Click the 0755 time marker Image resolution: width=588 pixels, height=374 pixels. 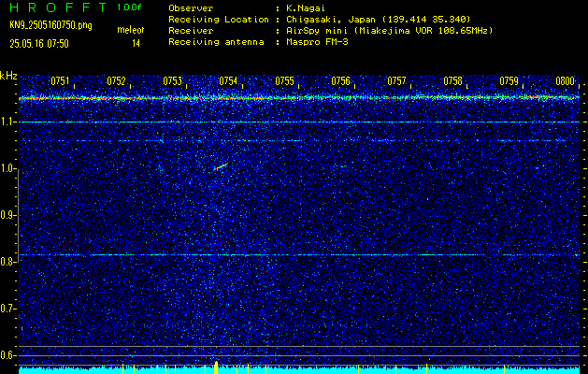point(284,81)
